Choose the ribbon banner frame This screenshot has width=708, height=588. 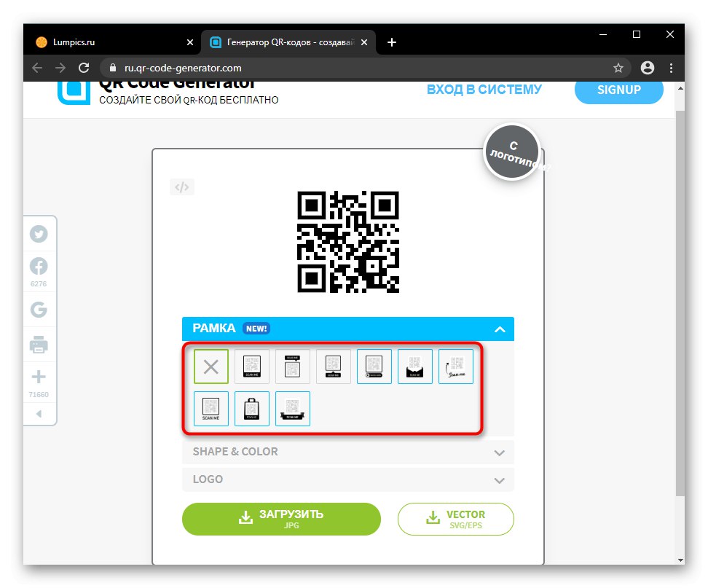[x=293, y=409]
